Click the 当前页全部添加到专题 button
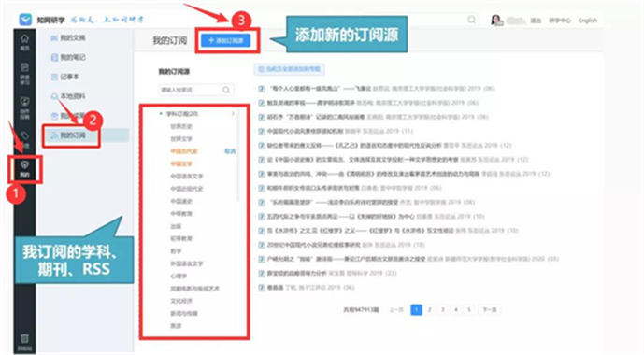 [x=289, y=69]
